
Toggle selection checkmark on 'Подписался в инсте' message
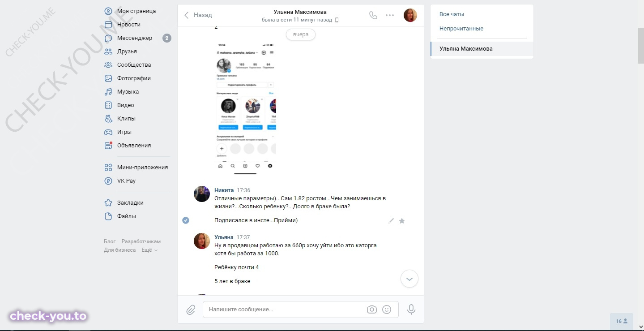click(x=186, y=220)
